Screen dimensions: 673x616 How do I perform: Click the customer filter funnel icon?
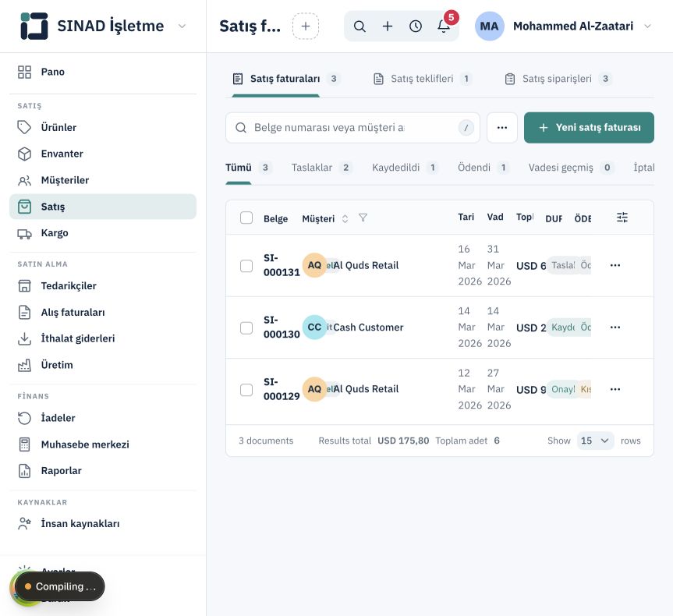[363, 218]
